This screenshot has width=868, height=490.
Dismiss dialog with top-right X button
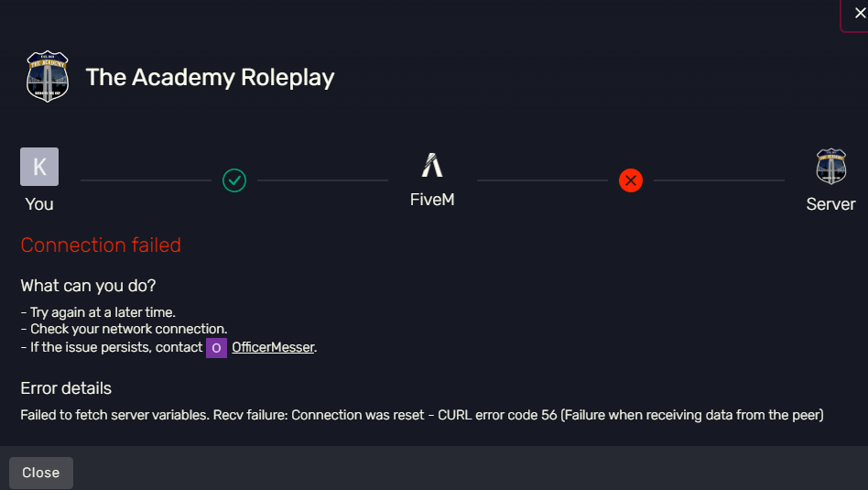860,13
